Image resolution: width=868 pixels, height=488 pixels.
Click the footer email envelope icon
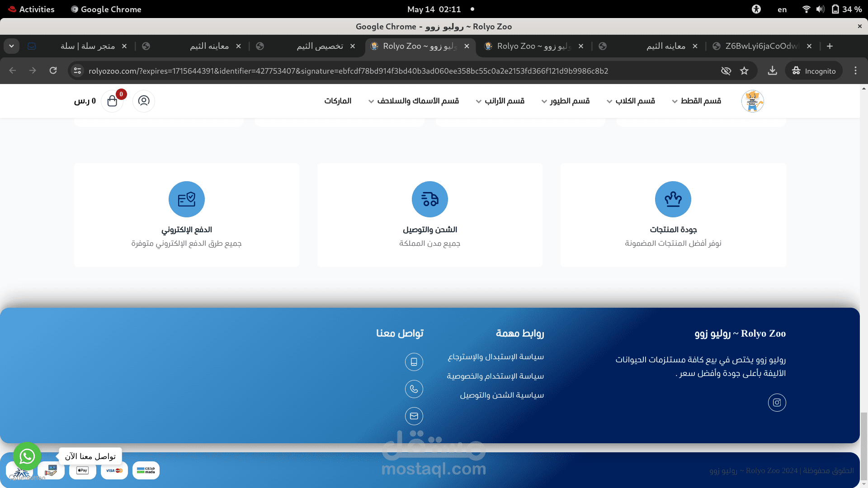pyautogui.click(x=414, y=416)
